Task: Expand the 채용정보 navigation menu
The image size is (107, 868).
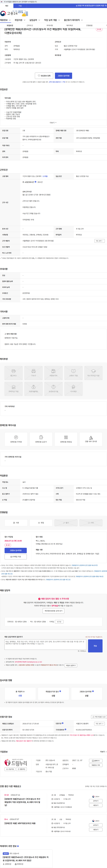Action: click(x=5, y=20)
